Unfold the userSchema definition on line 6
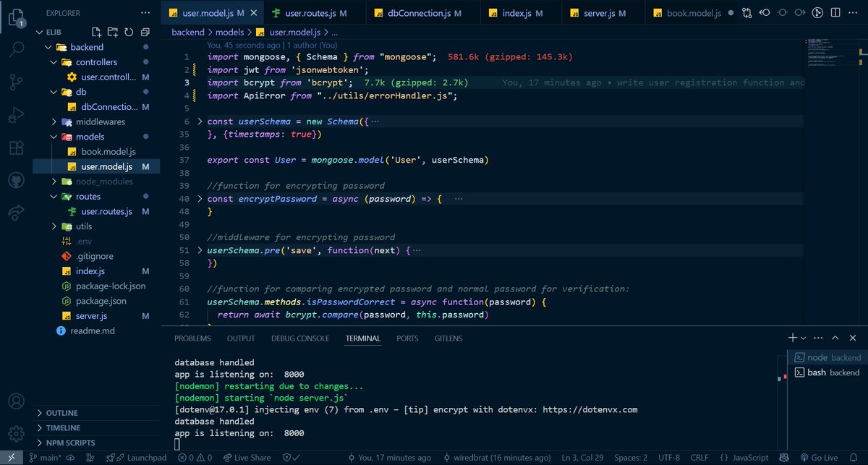Image resolution: width=868 pixels, height=465 pixels. point(200,121)
